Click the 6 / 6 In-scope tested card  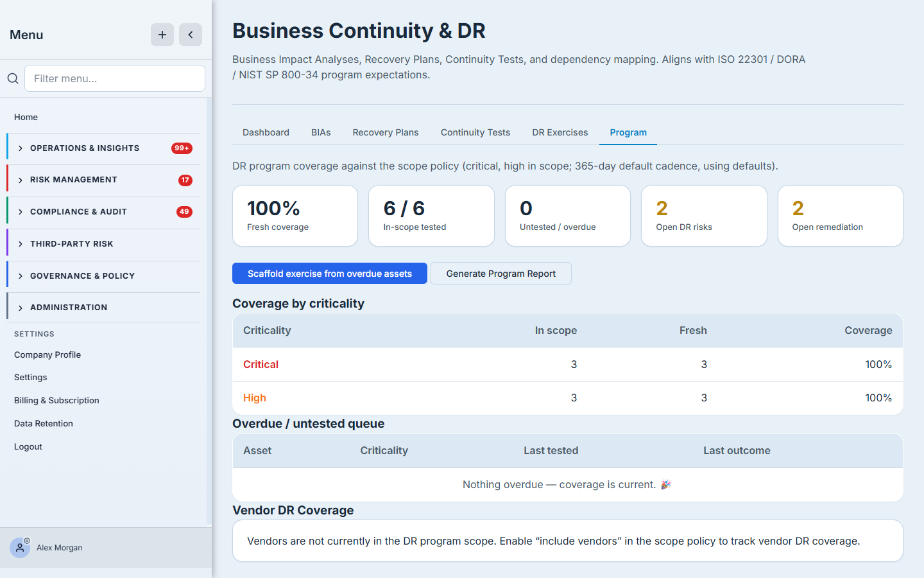[431, 216]
